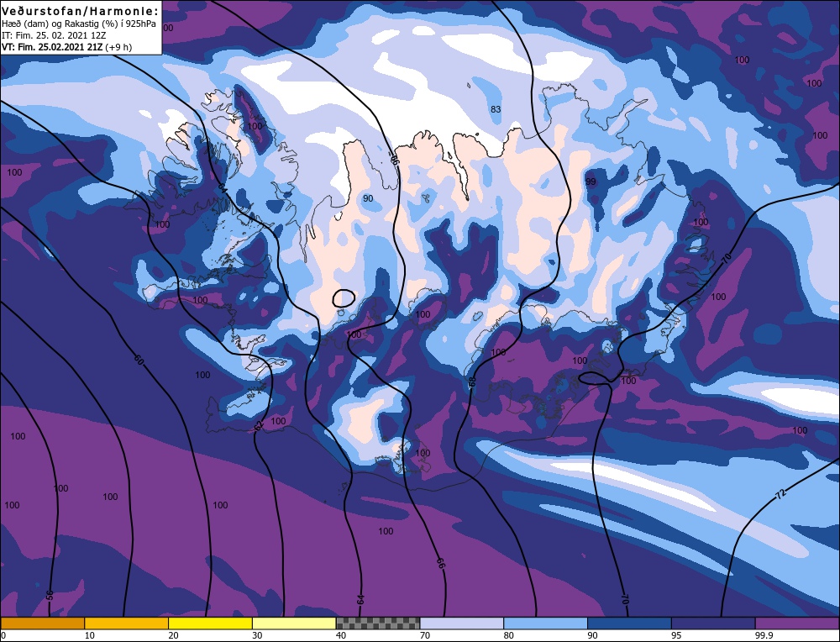The image size is (840, 642).
Task: Click the legend tick label '99.9'
Action: (x=763, y=635)
